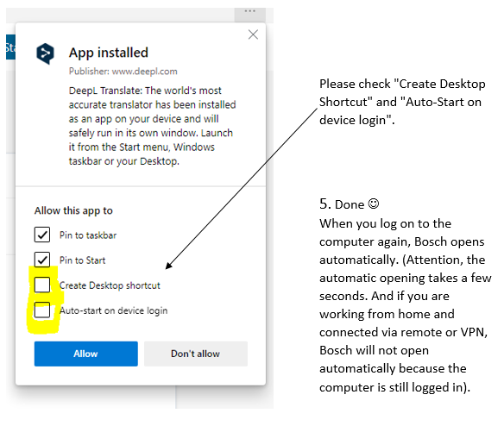
Task: Click the Auto-start on device login label
Action: click(113, 310)
